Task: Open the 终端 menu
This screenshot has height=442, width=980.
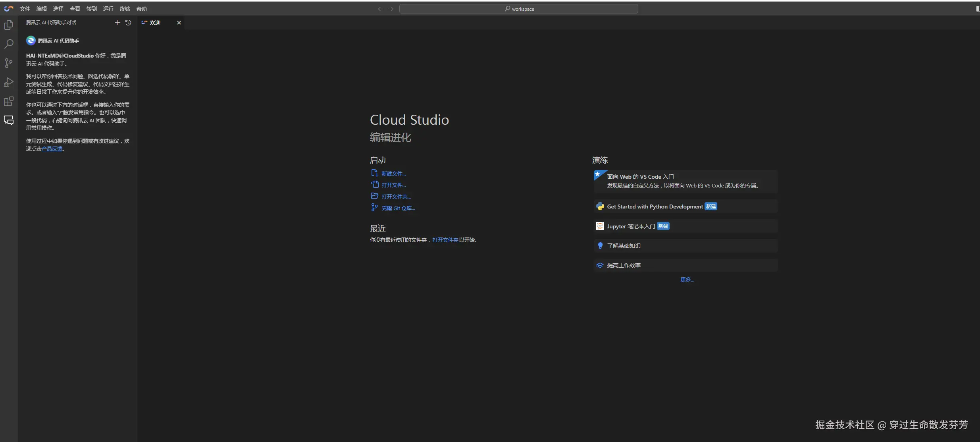Action: [125, 9]
